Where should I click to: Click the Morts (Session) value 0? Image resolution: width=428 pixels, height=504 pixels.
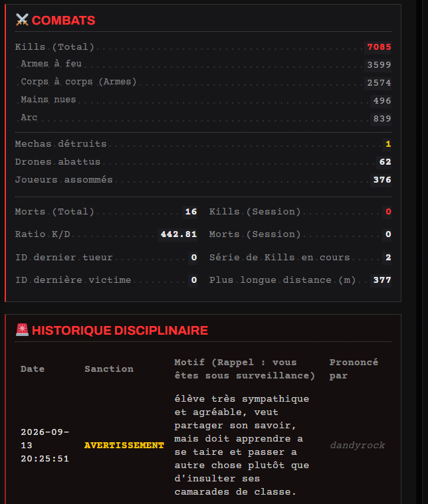[388, 234]
